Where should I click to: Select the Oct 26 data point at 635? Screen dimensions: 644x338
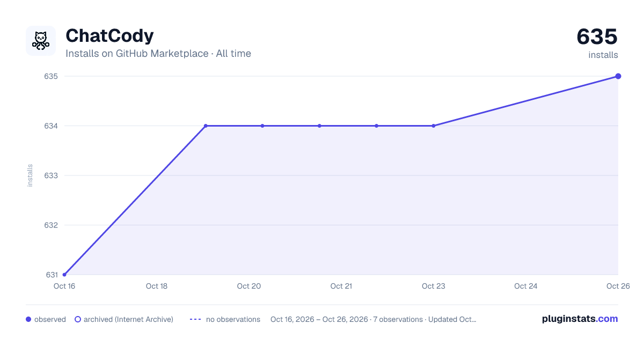coord(618,76)
